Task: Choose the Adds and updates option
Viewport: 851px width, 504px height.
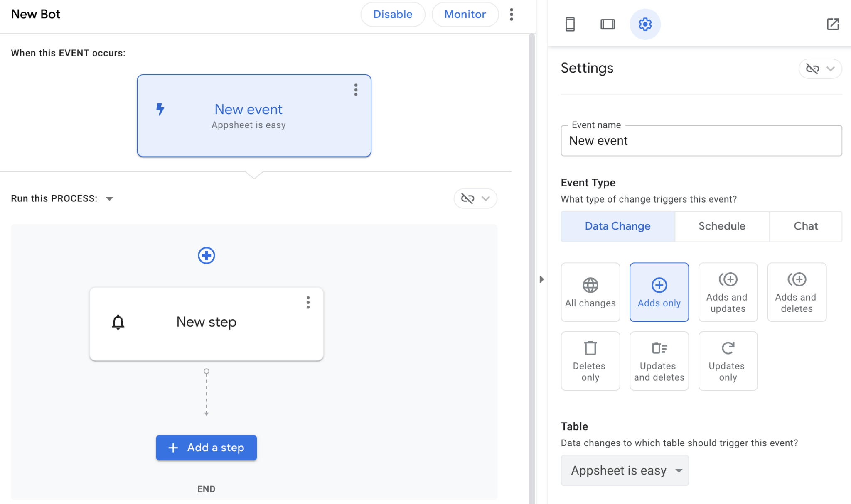Action: pyautogui.click(x=728, y=292)
